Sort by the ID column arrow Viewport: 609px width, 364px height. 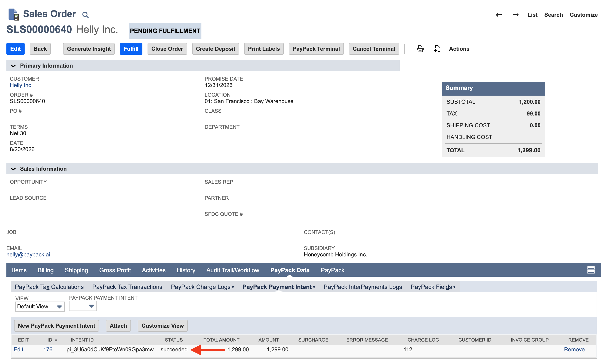pyautogui.click(x=56, y=340)
